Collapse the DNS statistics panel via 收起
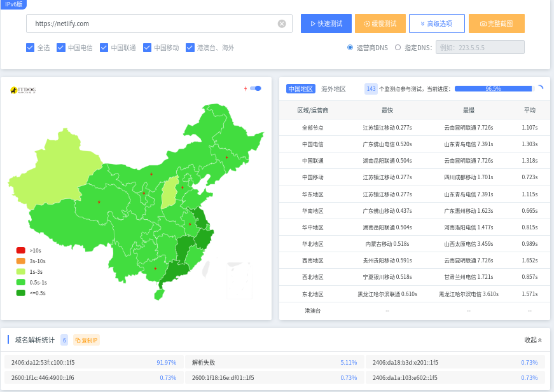Image resolution: width=554 pixels, height=392 pixels. (533, 340)
